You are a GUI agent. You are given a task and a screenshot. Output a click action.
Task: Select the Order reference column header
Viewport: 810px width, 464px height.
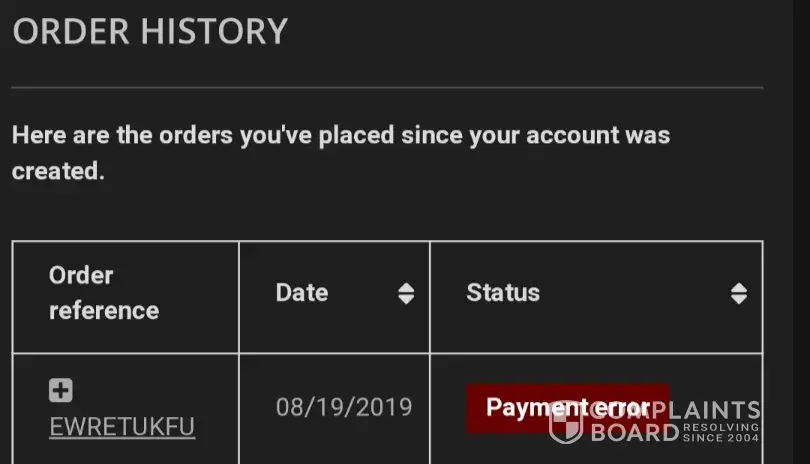coord(104,293)
